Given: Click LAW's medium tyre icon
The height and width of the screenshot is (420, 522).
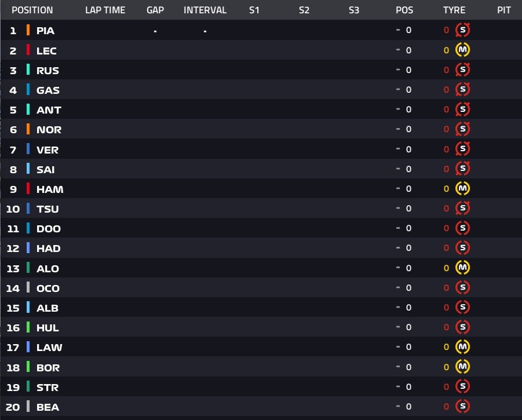Looking at the screenshot, I should (x=462, y=347).
